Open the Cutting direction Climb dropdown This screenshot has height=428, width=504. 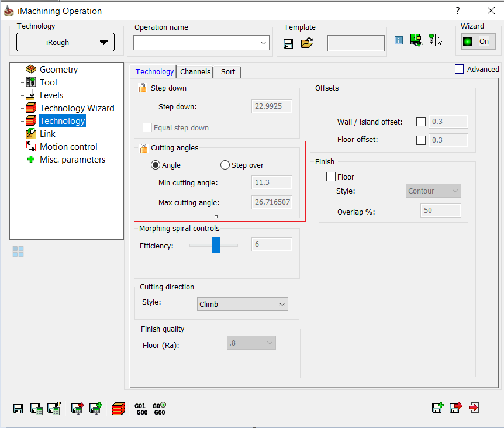click(x=243, y=304)
